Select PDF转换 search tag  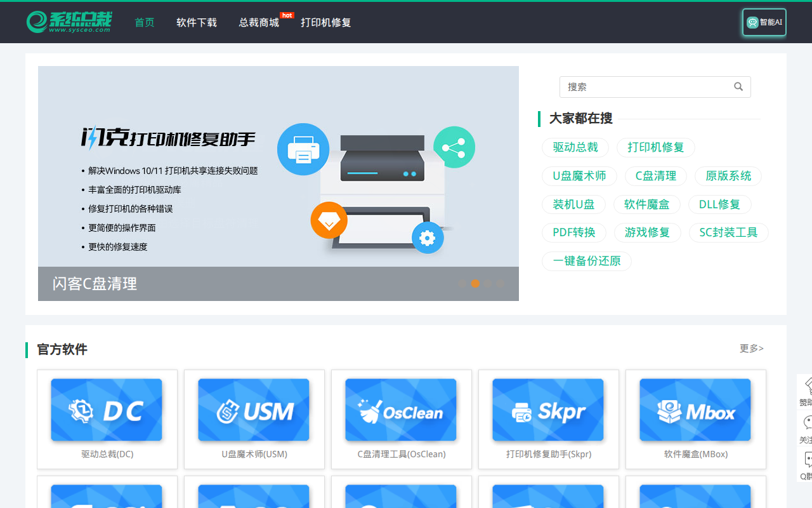coord(574,232)
